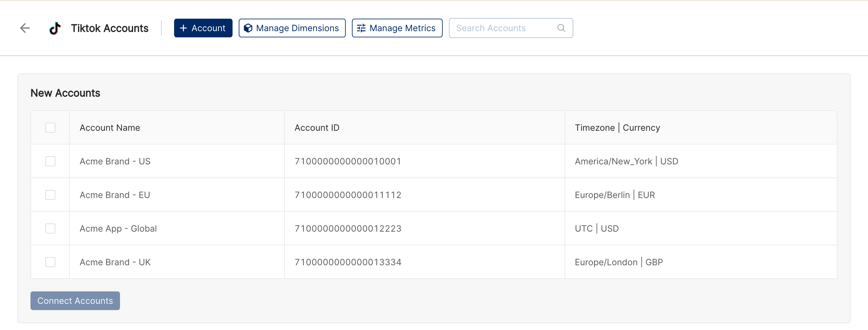The width and height of the screenshot is (868, 330).
Task: Go back using the left arrow icon
Action: point(25,28)
